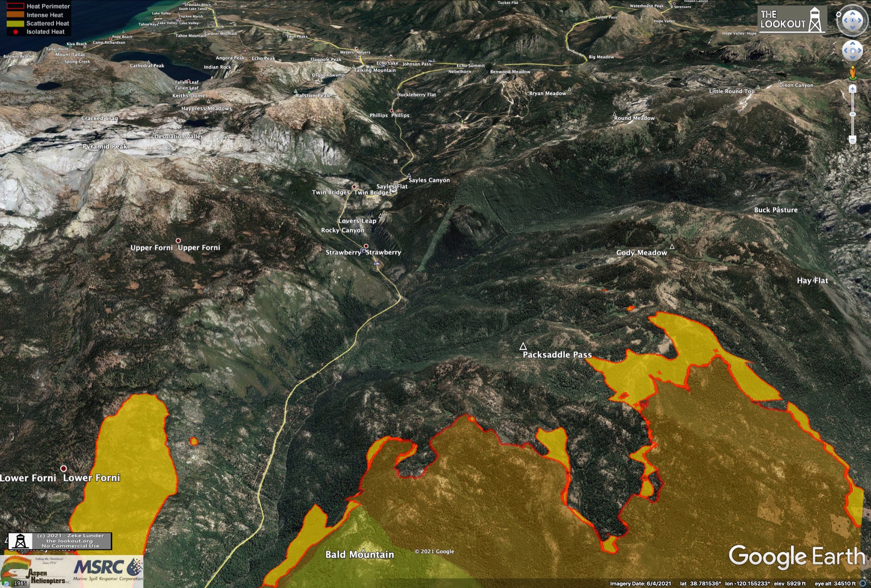Click the © 2021 Google attribution text
The width and height of the screenshot is (871, 588).
[435, 551]
